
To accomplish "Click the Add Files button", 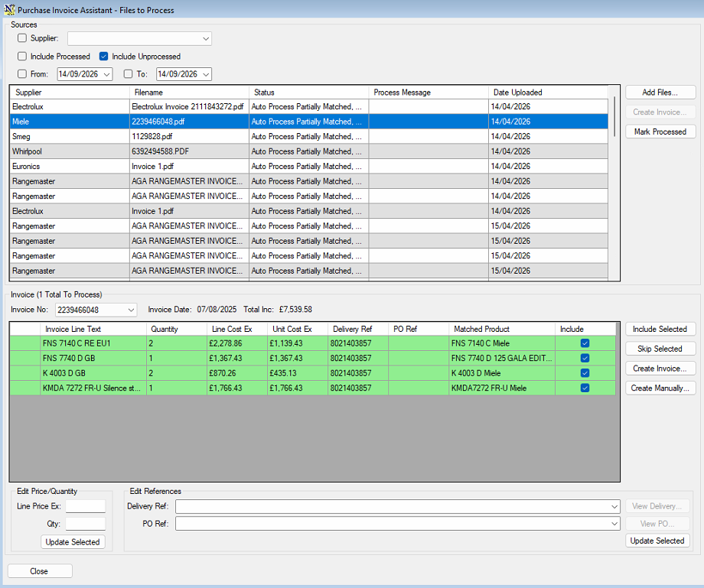I will coord(660,93).
